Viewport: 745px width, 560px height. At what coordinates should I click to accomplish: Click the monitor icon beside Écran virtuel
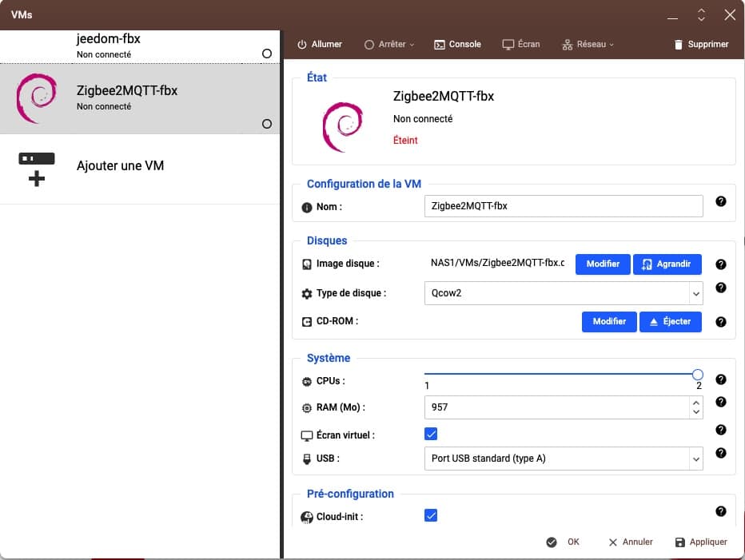click(x=307, y=435)
